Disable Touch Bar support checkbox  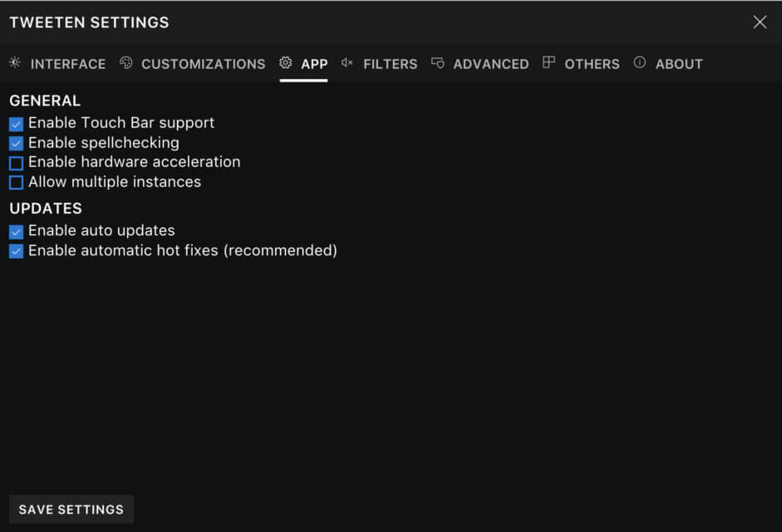coord(16,124)
